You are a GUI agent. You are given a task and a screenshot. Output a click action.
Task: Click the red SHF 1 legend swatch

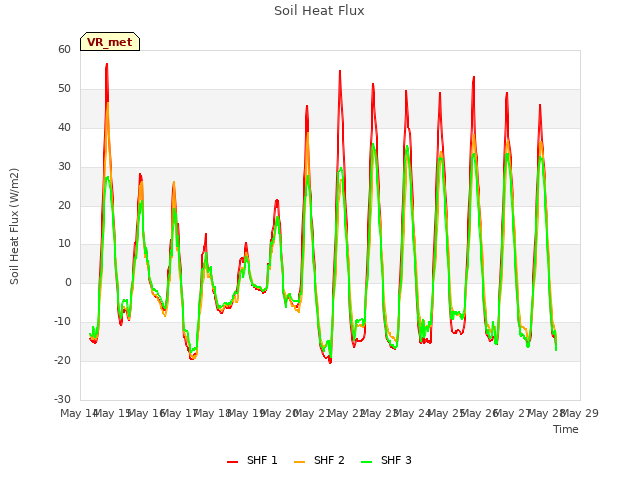[x=233, y=461]
